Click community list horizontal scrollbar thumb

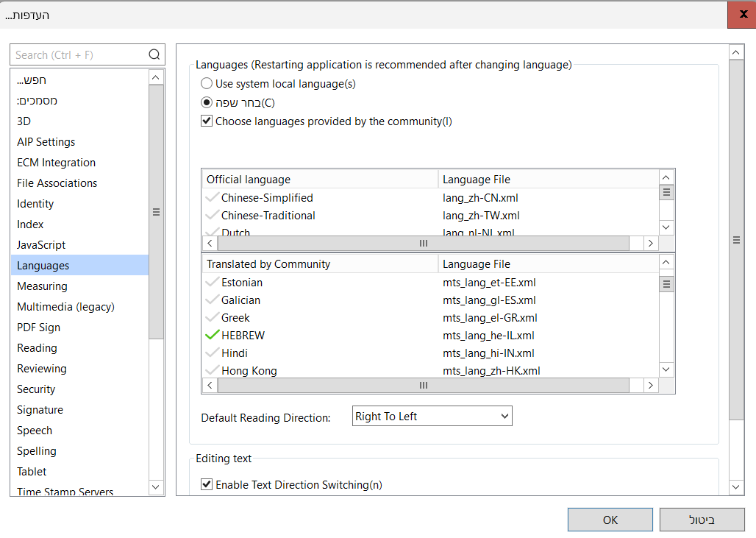pyautogui.click(x=423, y=385)
